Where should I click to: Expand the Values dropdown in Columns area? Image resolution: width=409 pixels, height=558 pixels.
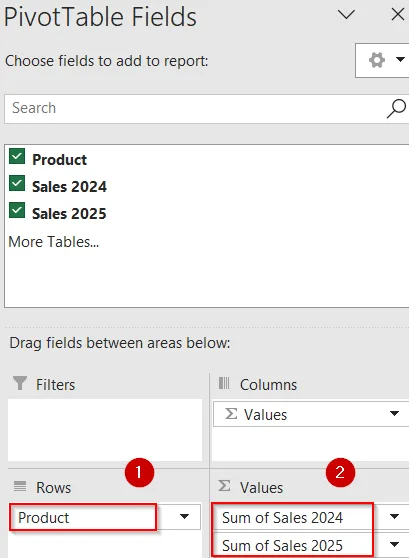point(394,414)
